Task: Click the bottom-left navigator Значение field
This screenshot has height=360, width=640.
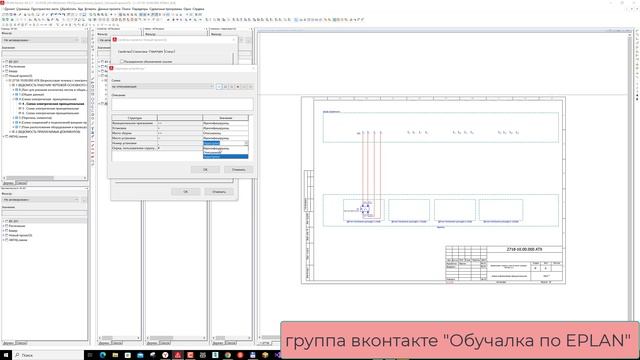Action: coord(44,213)
